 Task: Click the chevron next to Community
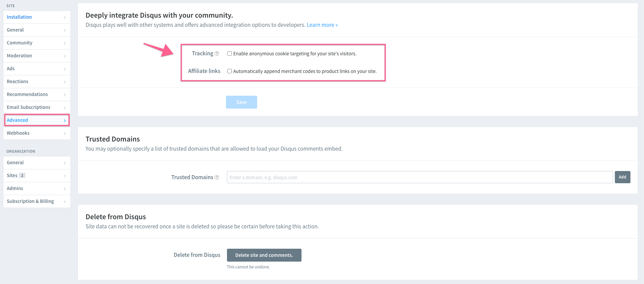coord(65,43)
